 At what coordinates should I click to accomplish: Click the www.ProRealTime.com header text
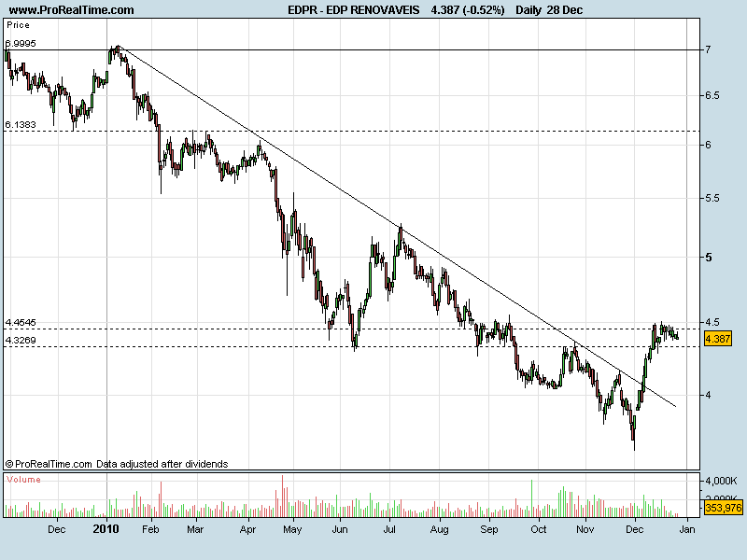click(72, 10)
